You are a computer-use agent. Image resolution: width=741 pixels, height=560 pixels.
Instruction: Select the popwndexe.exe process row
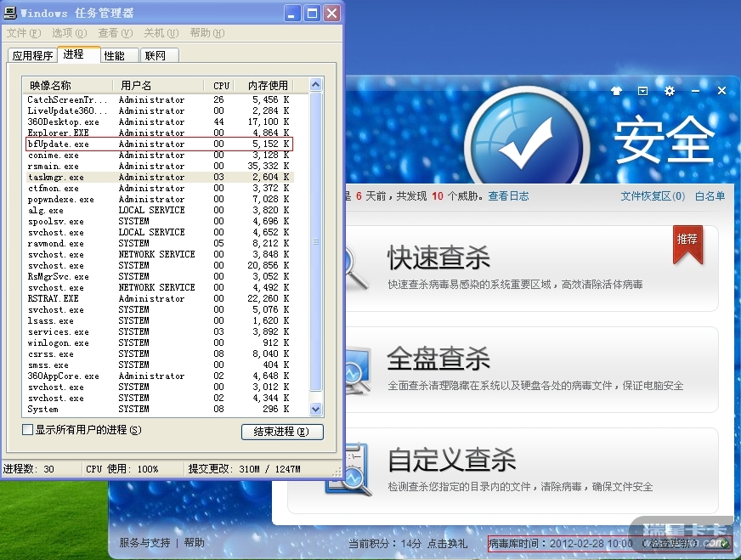click(159, 200)
